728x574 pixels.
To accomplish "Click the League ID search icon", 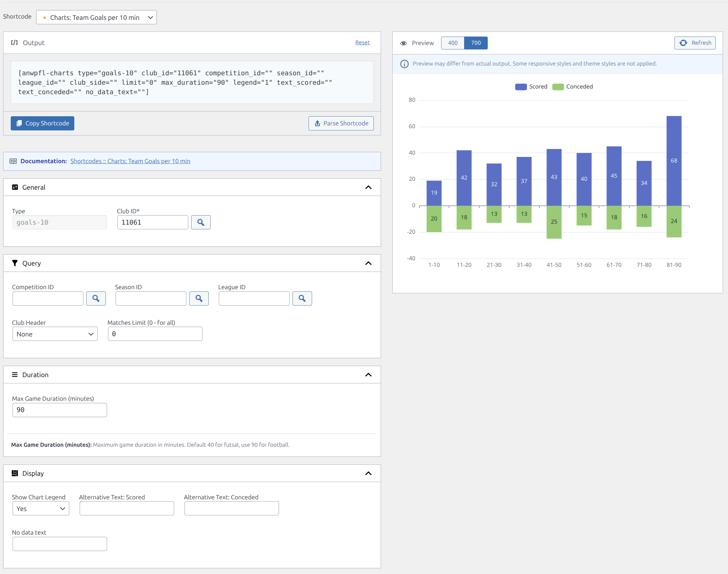I will click(302, 298).
